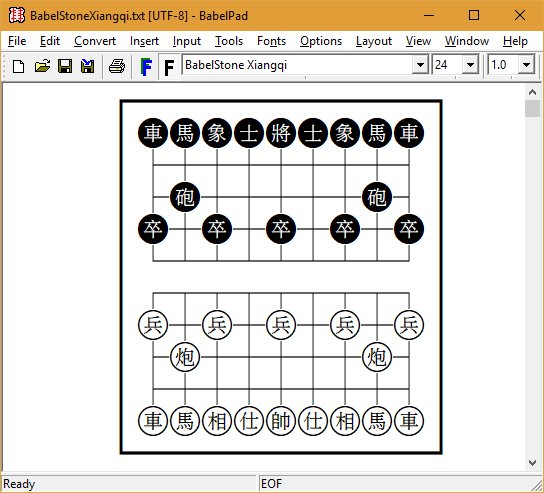Click the scrollbar down arrow
The height and width of the screenshot is (493, 544).
(533, 462)
